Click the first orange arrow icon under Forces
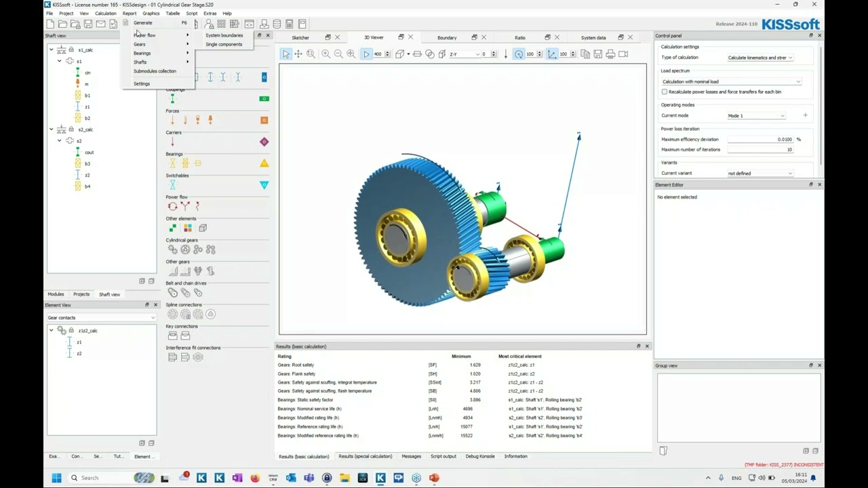This screenshot has width=868, height=488. coord(172,120)
